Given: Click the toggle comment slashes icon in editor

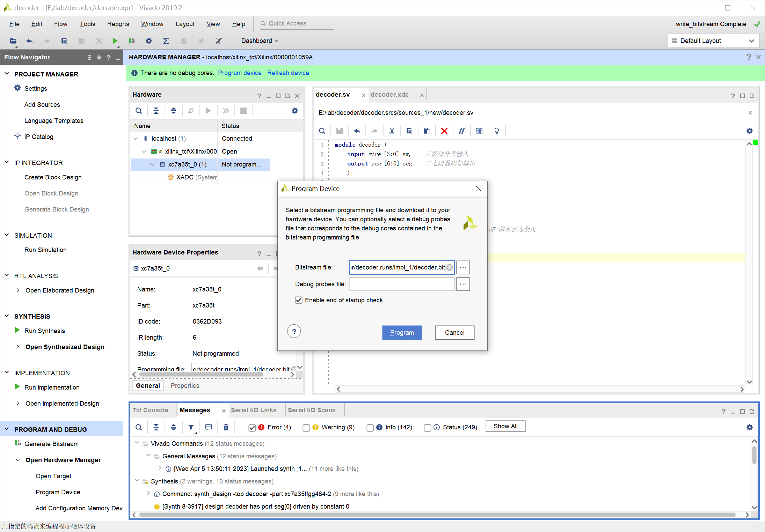Looking at the screenshot, I should (461, 131).
